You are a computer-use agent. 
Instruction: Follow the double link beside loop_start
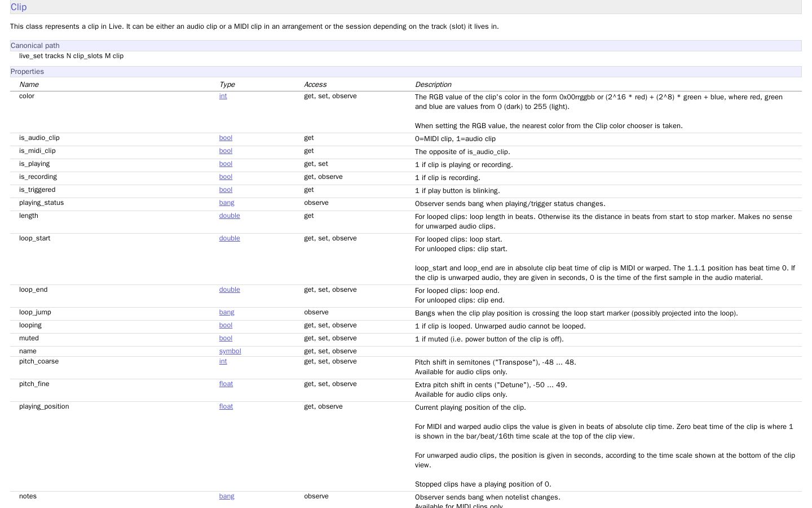tap(230, 238)
